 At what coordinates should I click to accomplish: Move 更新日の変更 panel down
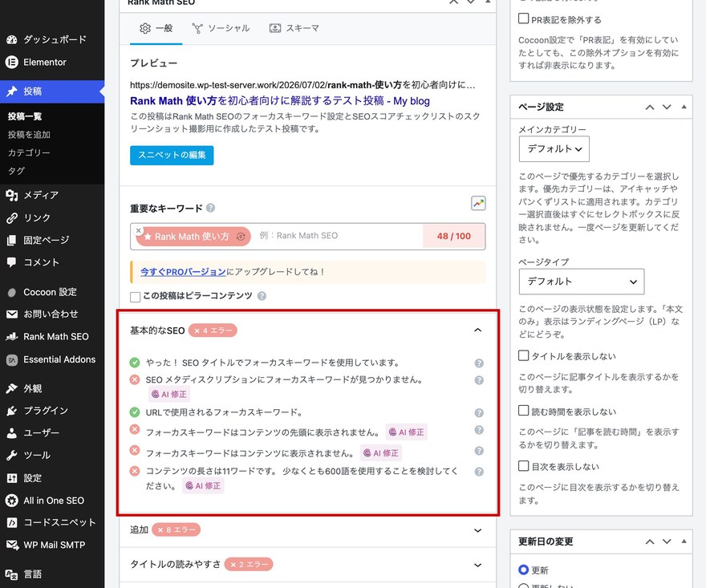pyautogui.click(x=667, y=541)
